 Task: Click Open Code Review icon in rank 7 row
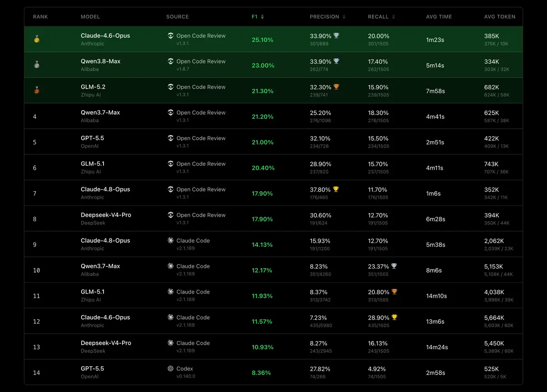coord(170,189)
